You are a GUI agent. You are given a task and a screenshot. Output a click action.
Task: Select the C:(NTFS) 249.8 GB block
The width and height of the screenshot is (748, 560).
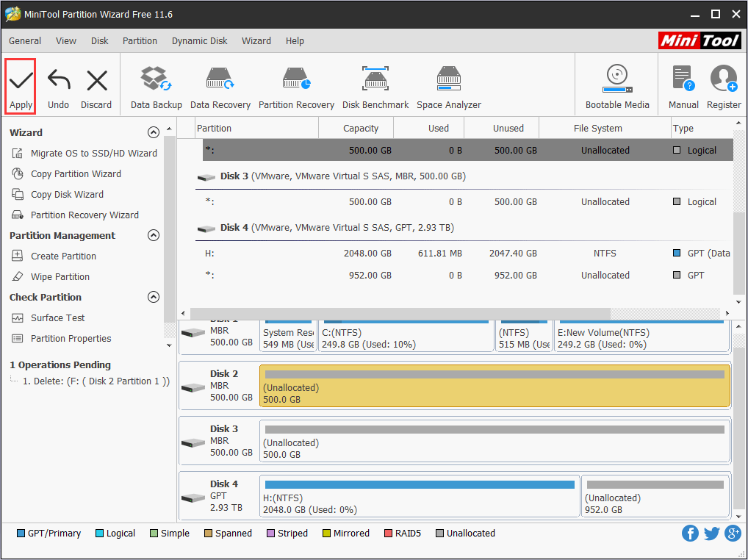(x=406, y=337)
